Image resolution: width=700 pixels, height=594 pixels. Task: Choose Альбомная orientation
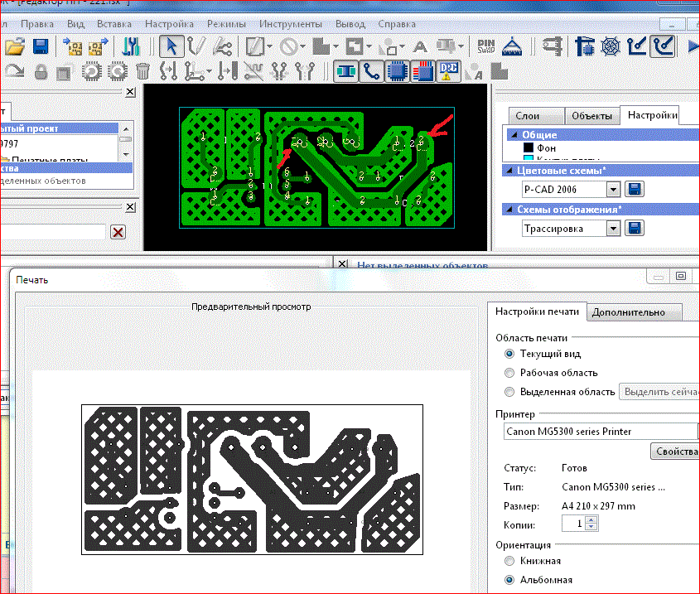pyautogui.click(x=509, y=580)
